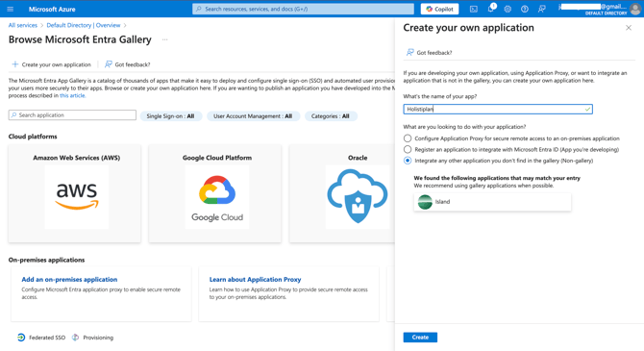Select the Amazon Web Services (AWS) card
The height and width of the screenshot is (351, 644).
[75, 193]
